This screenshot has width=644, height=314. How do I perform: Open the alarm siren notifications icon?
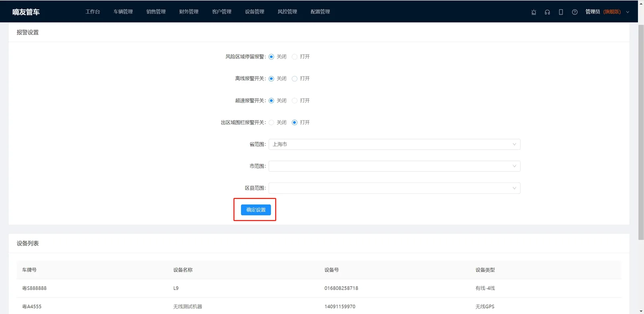pyautogui.click(x=534, y=12)
